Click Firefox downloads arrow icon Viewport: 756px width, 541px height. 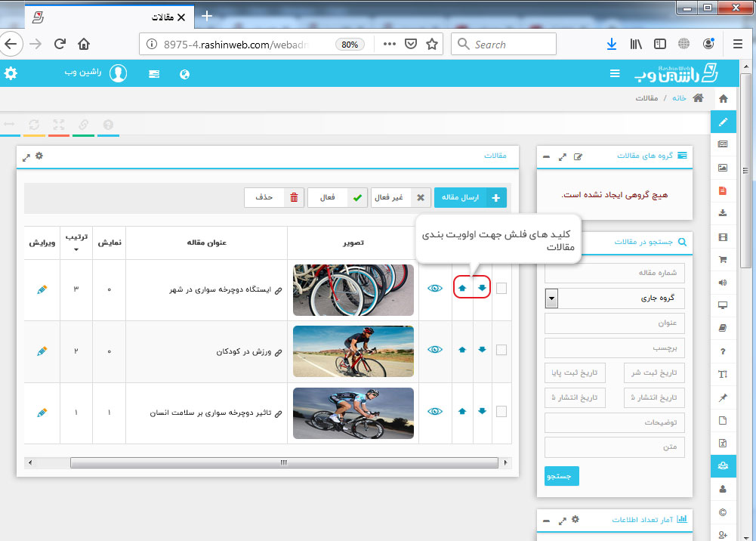[x=611, y=45]
